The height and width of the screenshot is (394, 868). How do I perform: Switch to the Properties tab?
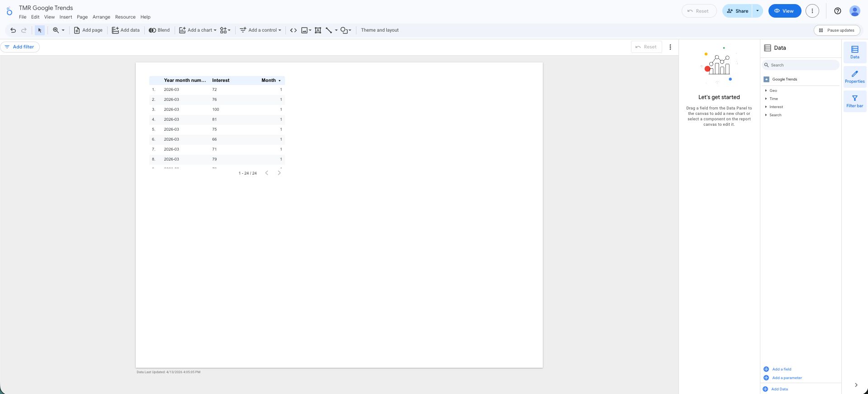click(x=854, y=76)
